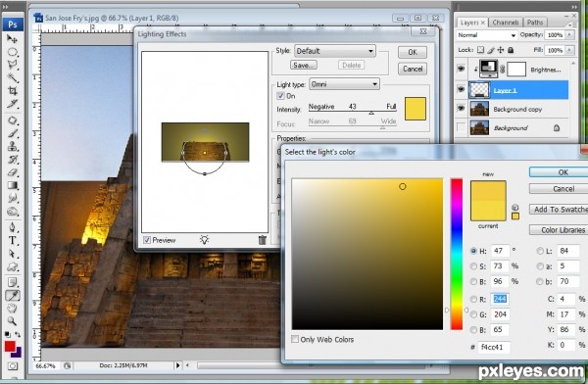Select the Zoom magnifier tool
The height and width of the screenshot is (384, 588).
[x=13, y=321]
